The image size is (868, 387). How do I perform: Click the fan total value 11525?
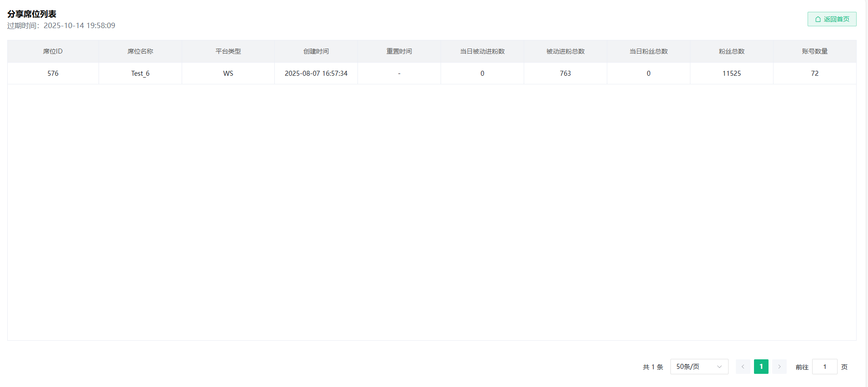(732, 73)
